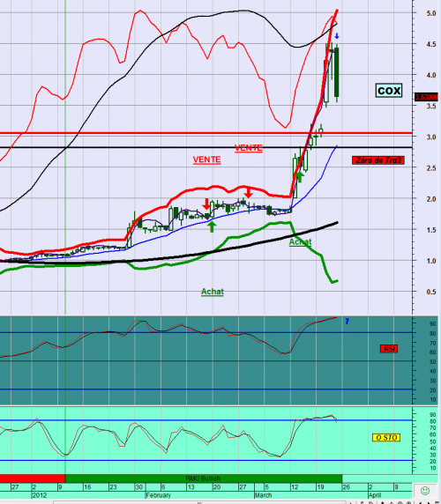
Task: Click the 4.0 value on the price axis
Action: 430,75
